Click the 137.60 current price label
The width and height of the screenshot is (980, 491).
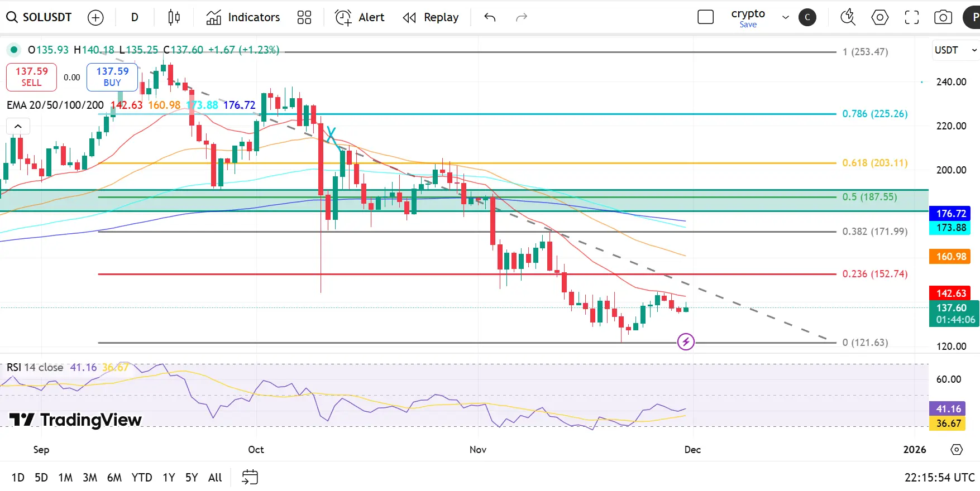pyautogui.click(x=954, y=314)
